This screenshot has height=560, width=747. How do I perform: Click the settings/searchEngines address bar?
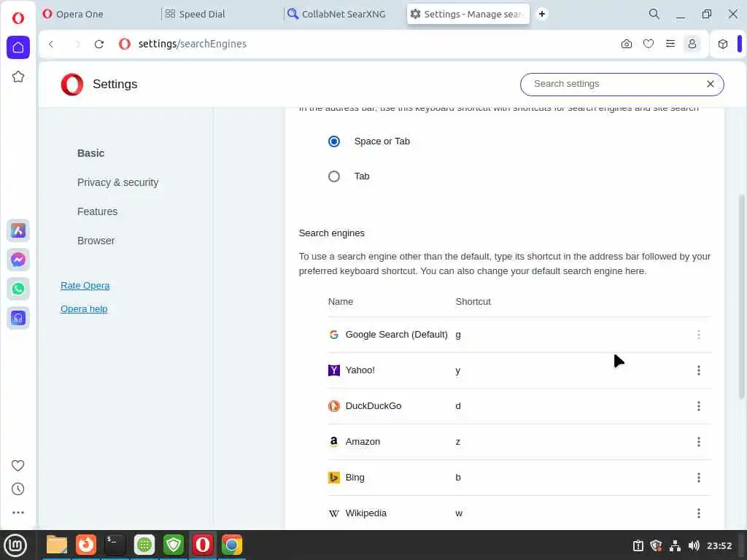tap(192, 44)
